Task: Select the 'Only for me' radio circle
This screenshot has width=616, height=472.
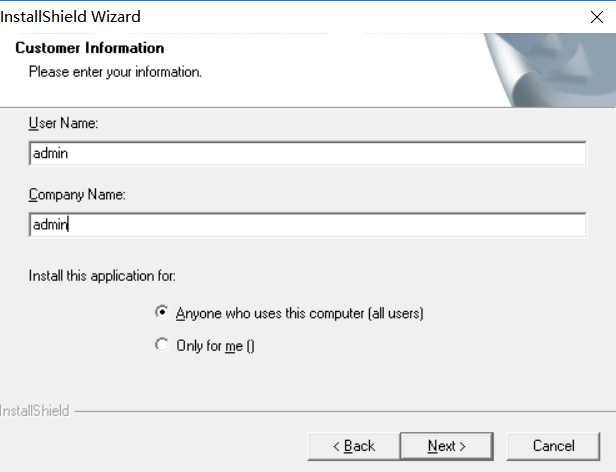Action: (162, 345)
